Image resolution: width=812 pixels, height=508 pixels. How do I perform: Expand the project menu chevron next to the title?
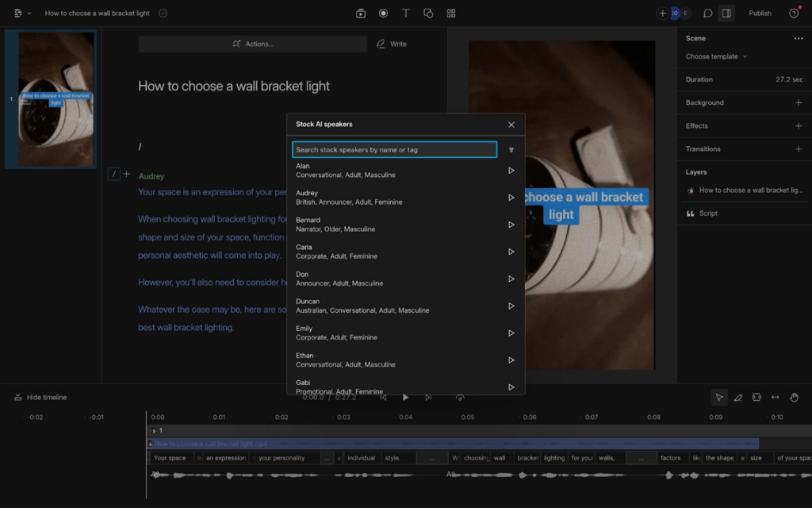tap(29, 13)
